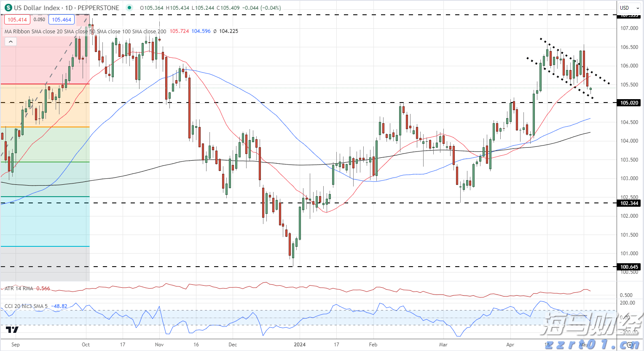
Task: Click the blue buy price 105.464
Action: [x=62, y=19]
